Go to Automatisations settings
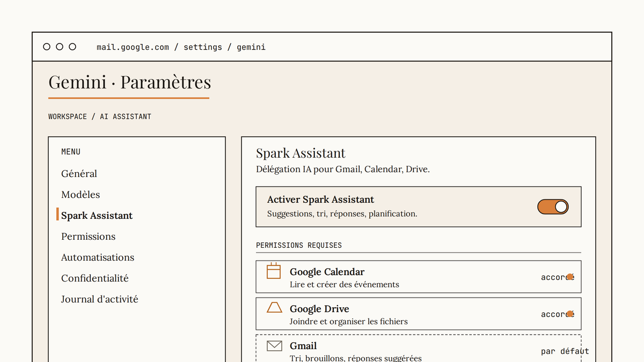The height and width of the screenshot is (362, 644). click(x=98, y=257)
